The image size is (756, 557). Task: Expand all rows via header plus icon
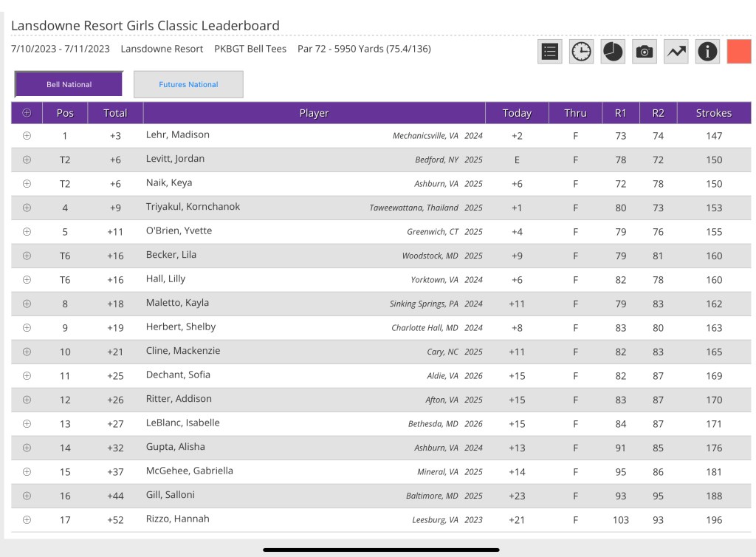[x=27, y=113]
